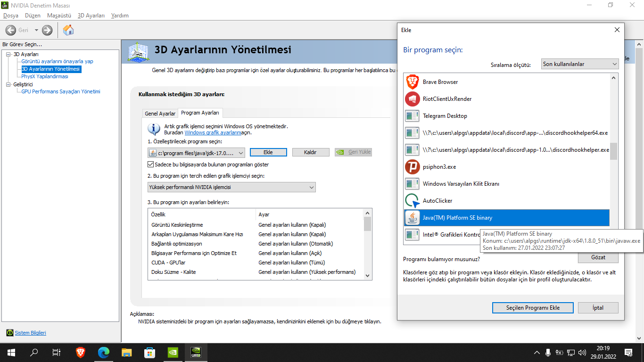Open the Dosya menu
This screenshot has width=644, height=362.
tap(11, 16)
